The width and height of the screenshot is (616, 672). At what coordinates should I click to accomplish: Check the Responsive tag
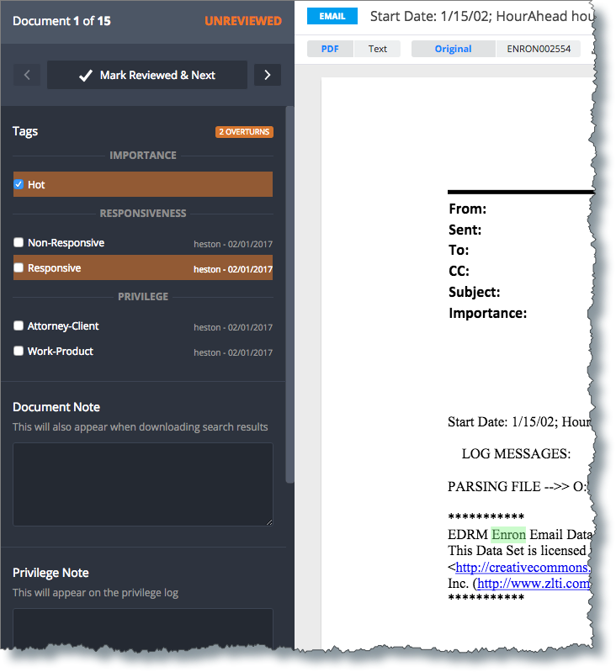[x=19, y=267]
